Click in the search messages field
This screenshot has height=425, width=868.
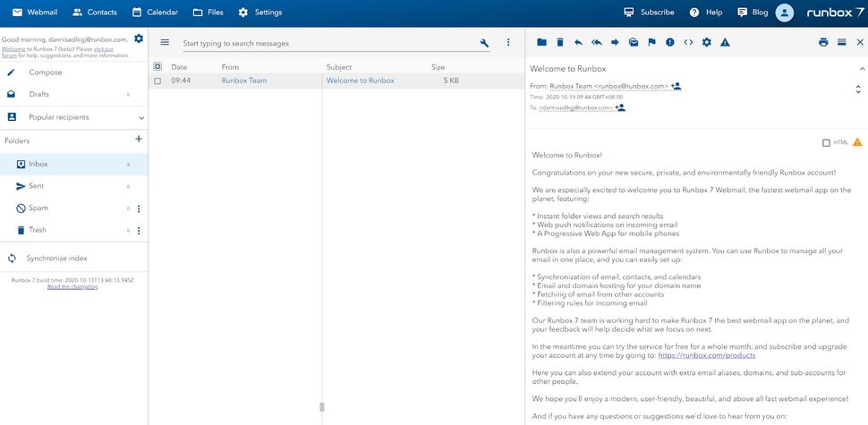[329, 43]
